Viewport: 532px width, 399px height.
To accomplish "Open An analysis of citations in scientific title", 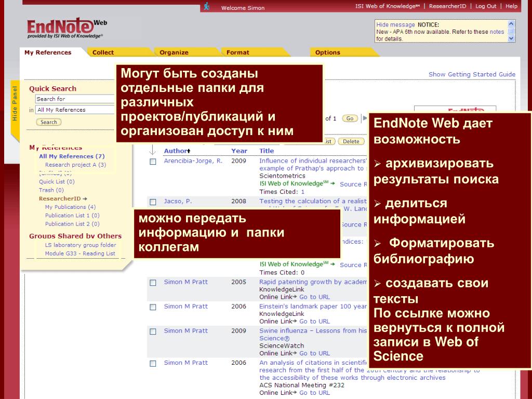I will click(x=370, y=370).
